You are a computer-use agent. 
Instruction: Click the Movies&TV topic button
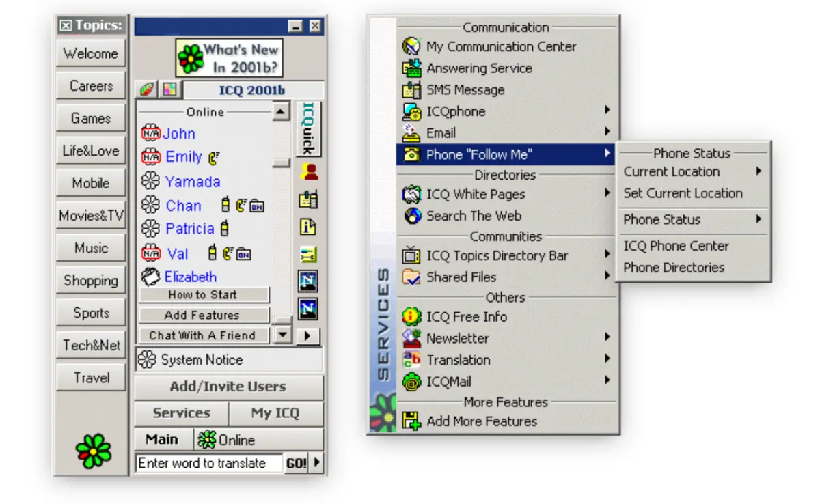pos(92,216)
